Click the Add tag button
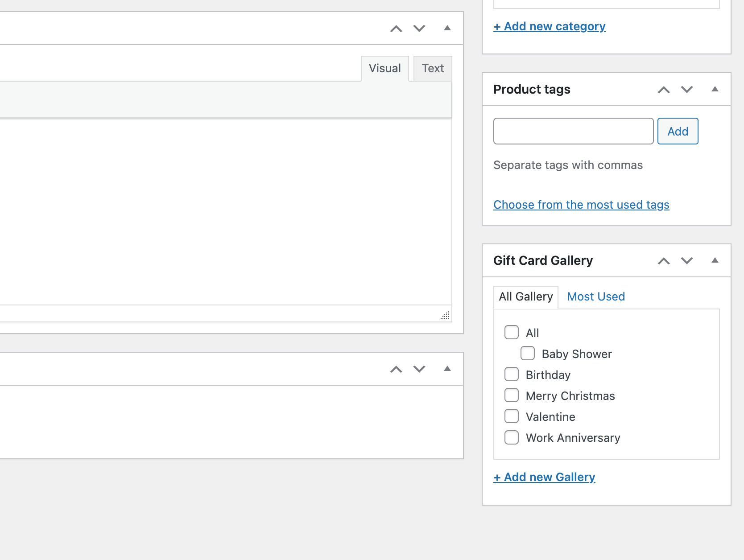Viewport: 744px width, 560px height. pos(678,131)
